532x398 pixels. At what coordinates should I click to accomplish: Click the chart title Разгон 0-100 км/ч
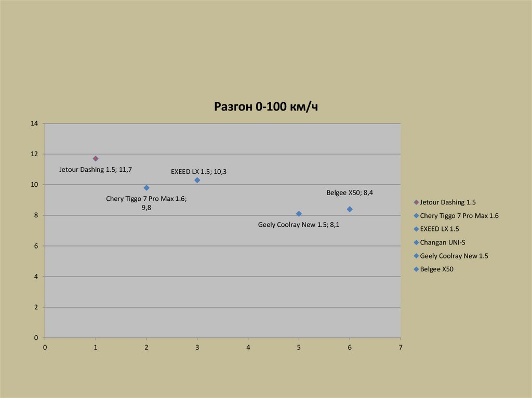pyautogui.click(x=265, y=107)
